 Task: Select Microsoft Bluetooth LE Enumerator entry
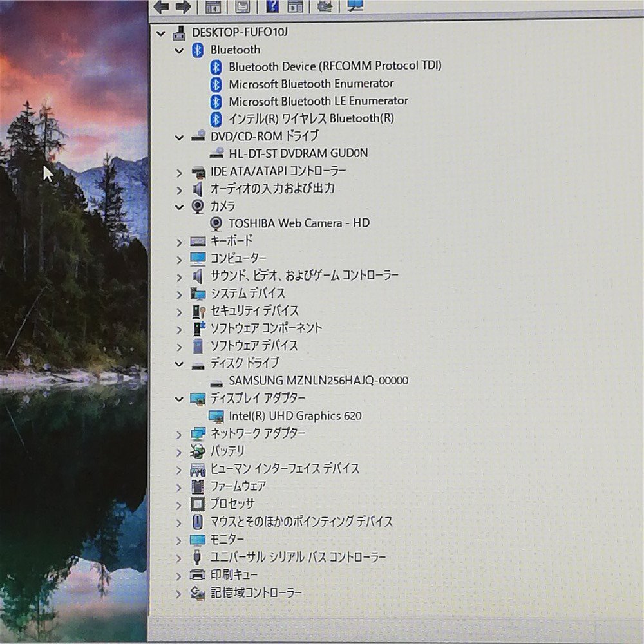318,101
